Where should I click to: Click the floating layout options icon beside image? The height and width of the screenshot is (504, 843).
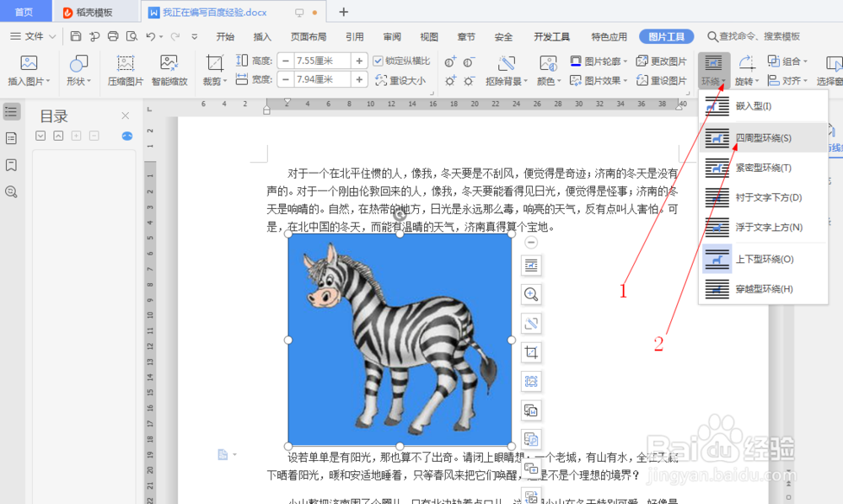531,265
